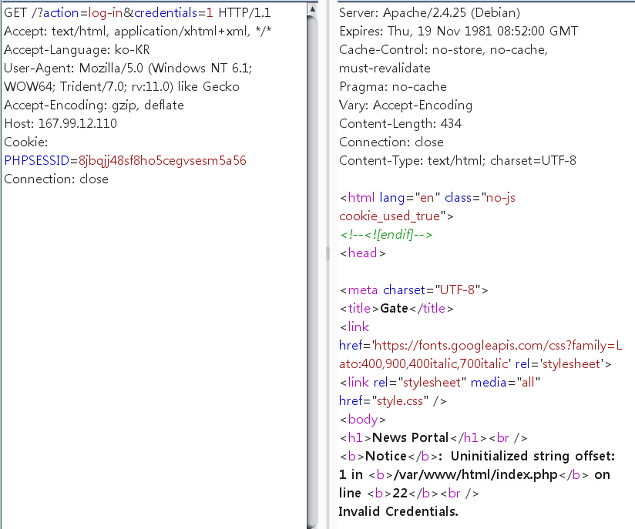
Task: Click 'Accept-Encoding: gzip, deflate' in the request
Action: [94, 105]
